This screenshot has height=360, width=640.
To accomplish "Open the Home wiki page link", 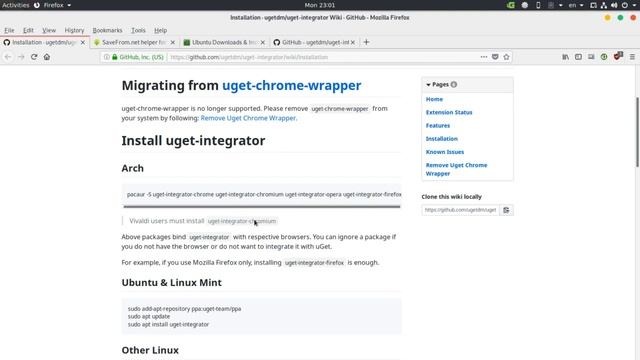I will tap(434, 99).
